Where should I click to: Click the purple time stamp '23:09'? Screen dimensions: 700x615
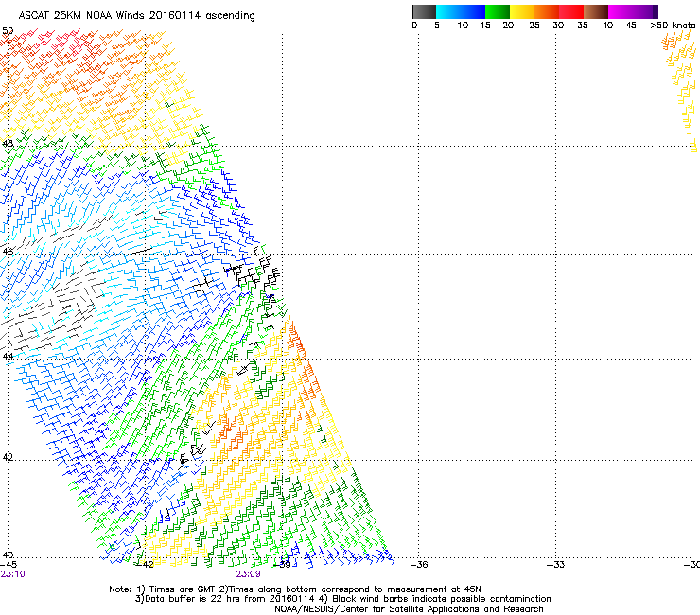(248, 574)
